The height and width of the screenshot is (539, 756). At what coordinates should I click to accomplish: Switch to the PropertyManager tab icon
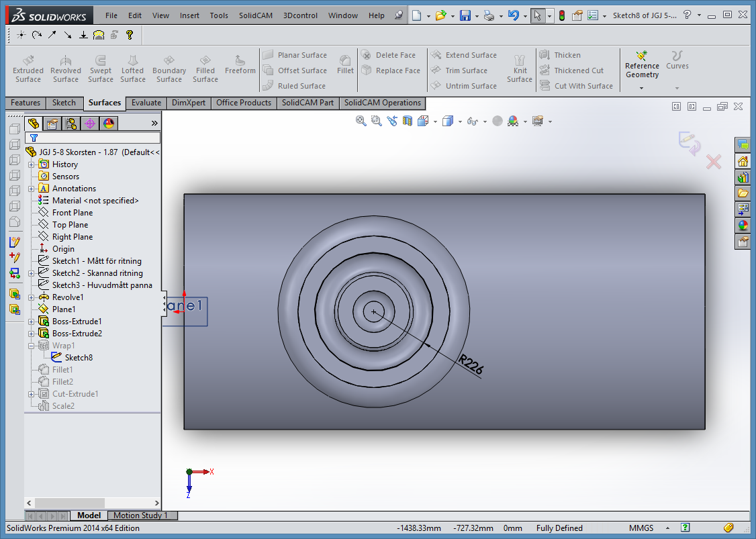tap(52, 124)
